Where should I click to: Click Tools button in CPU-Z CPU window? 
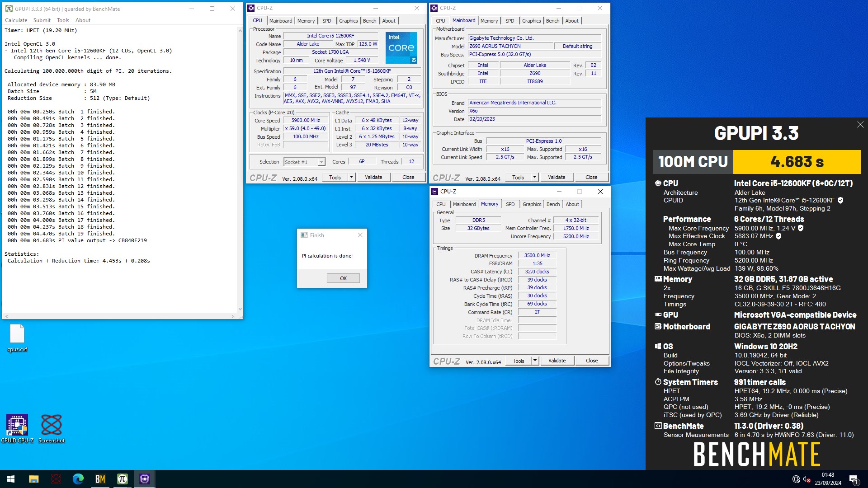click(335, 177)
